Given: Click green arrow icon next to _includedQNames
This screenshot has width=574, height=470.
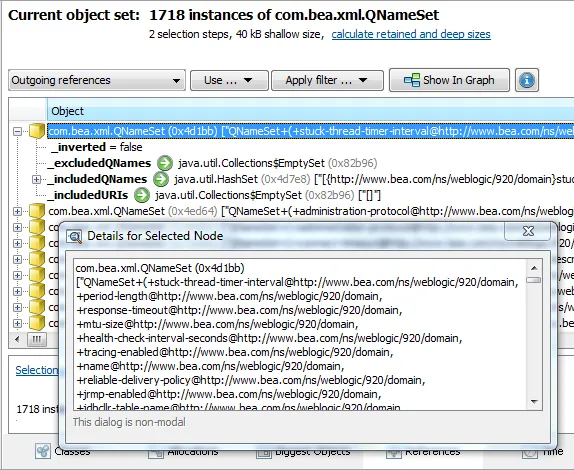Looking at the screenshot, I should [x=161, y=179].
